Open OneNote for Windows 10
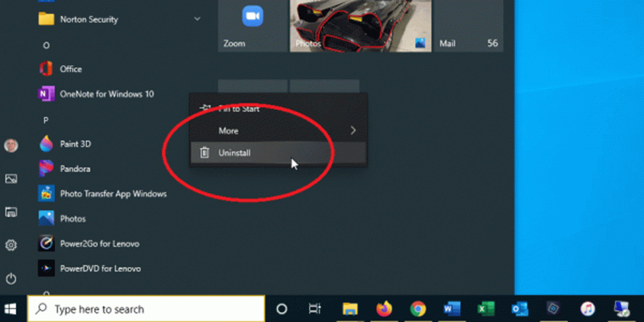This screenshot has height=322, width=644. point(106,94)
